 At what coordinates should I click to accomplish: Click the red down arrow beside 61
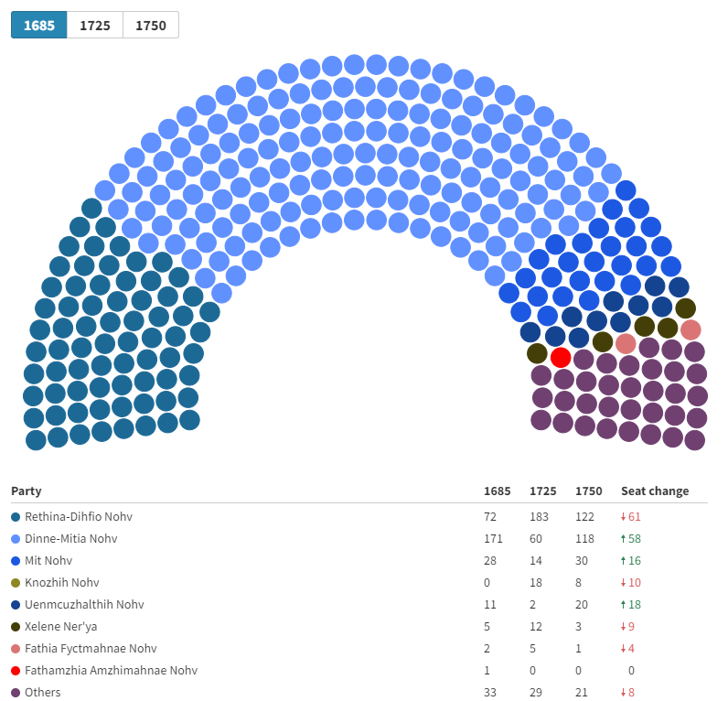point(623,517)
